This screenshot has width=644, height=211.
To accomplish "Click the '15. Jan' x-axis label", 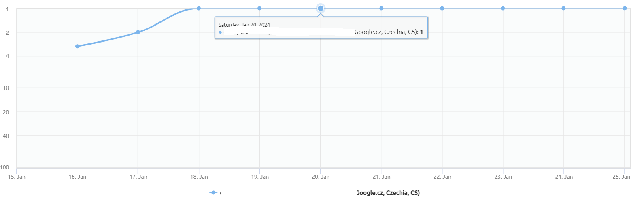I will pos(17,177).
